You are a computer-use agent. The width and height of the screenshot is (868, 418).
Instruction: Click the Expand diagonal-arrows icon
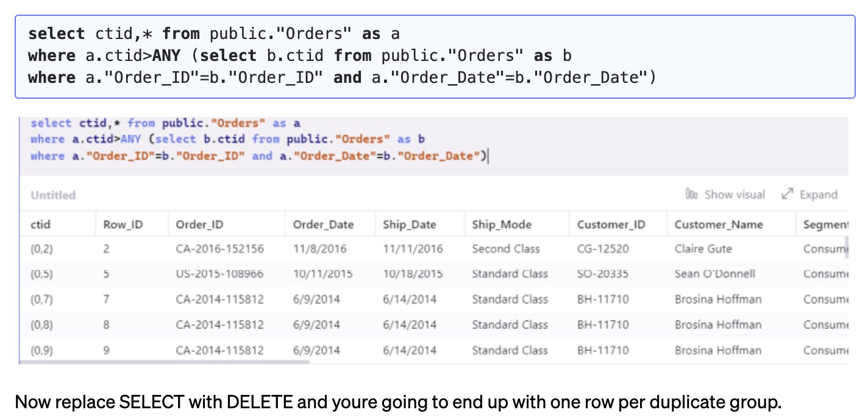click(786, 194)
